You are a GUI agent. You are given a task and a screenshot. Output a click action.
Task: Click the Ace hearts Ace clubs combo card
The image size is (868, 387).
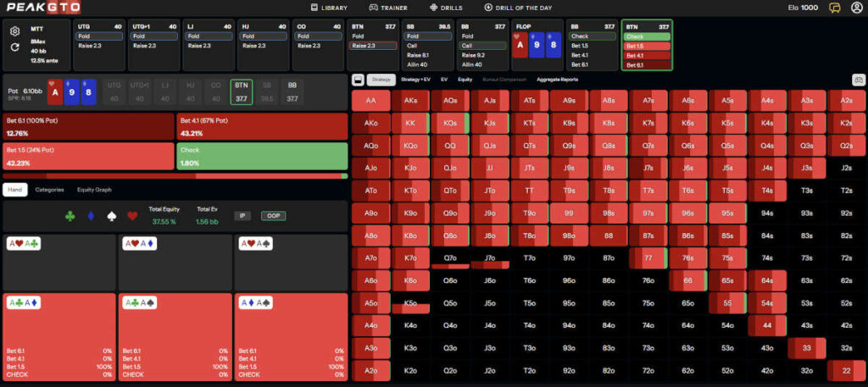[x=59, y=263]
